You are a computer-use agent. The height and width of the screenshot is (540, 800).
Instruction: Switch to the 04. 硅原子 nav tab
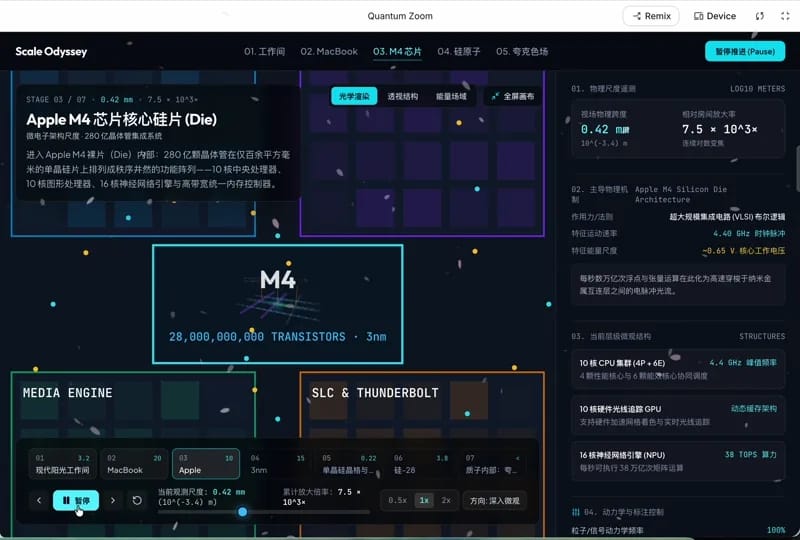pos(459,52)
